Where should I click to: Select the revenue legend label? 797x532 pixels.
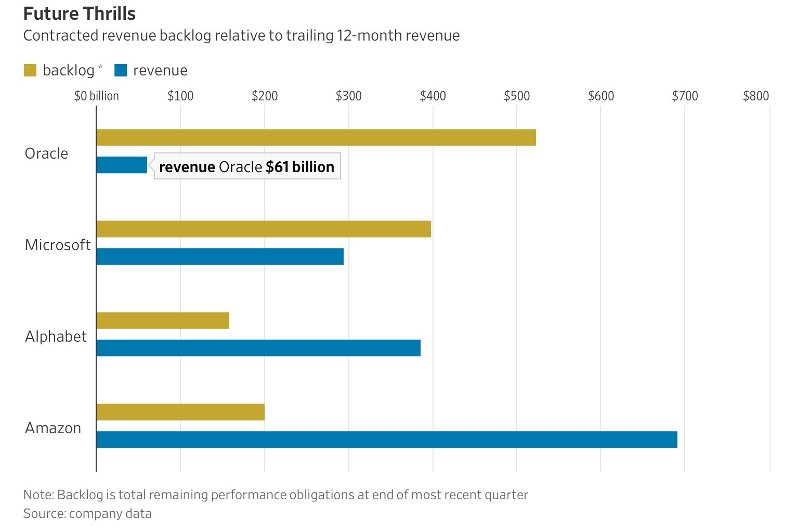(160, 70)
